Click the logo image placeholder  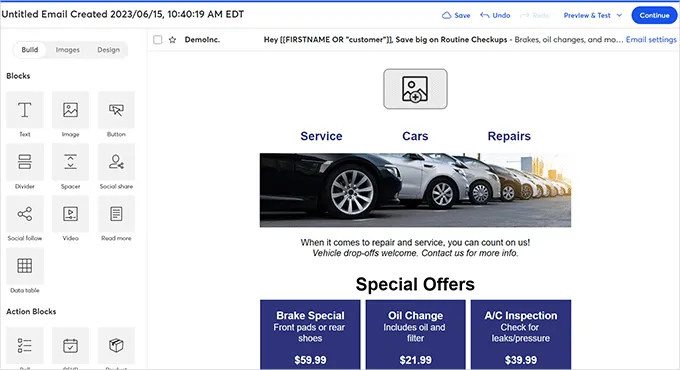[415, 89]
